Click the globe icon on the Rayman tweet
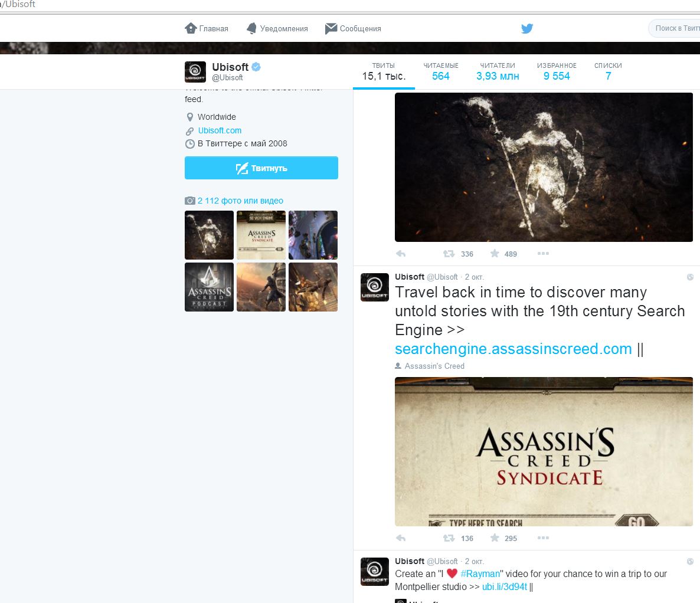The width and height of the screenshot is (700, 603). click(690, 562)
